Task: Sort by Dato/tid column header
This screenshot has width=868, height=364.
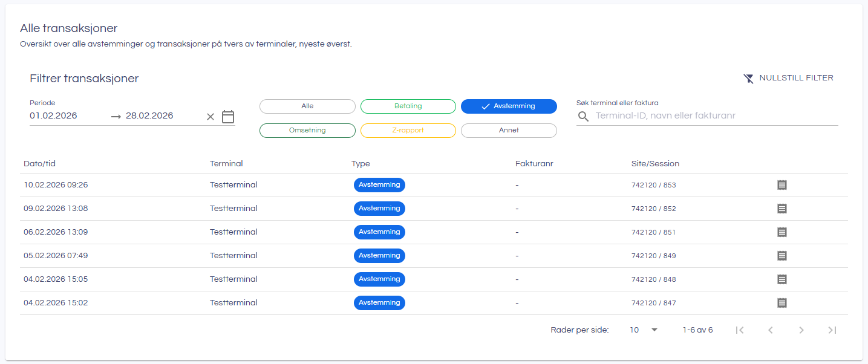Action: pos(40,164)
